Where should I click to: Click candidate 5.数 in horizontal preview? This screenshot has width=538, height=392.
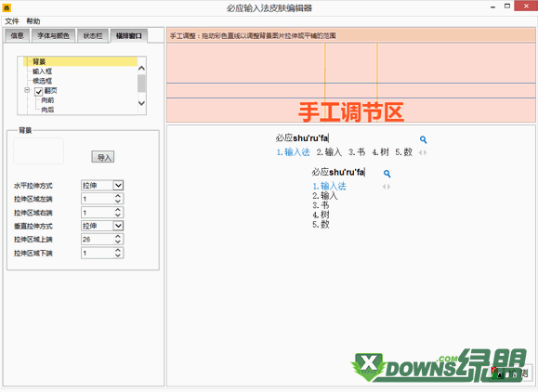pyautogui.click(x=403, y=152)
